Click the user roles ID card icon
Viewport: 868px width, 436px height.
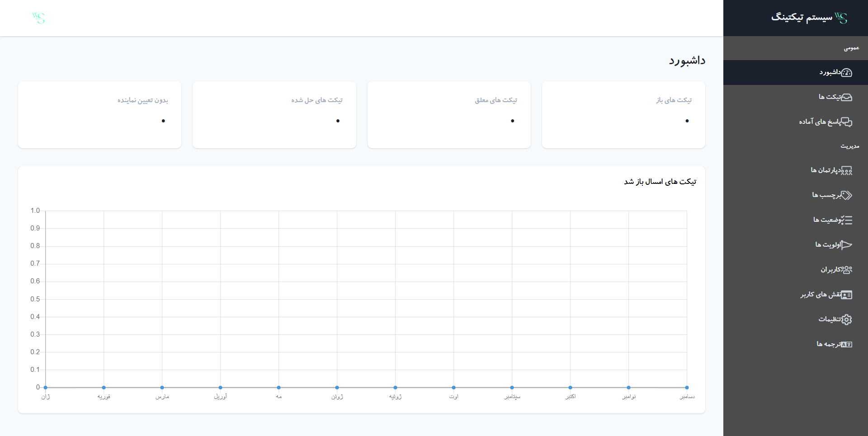[x=846, y=295]
